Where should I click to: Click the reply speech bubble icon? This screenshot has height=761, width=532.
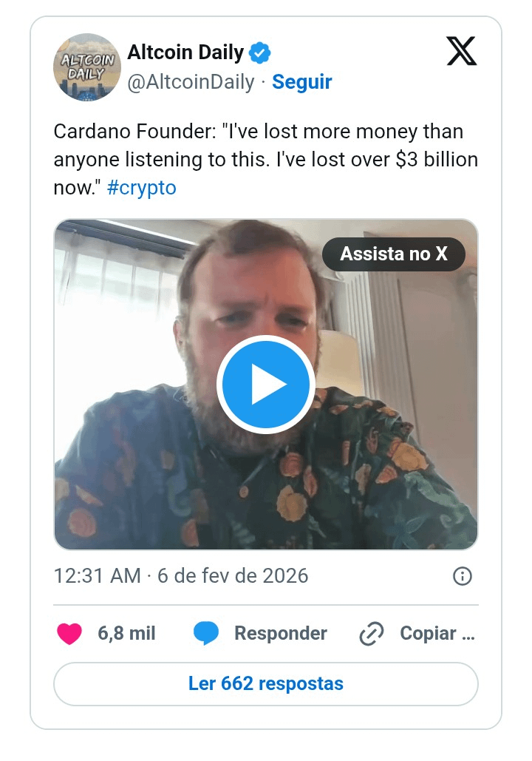coord(206,634)
